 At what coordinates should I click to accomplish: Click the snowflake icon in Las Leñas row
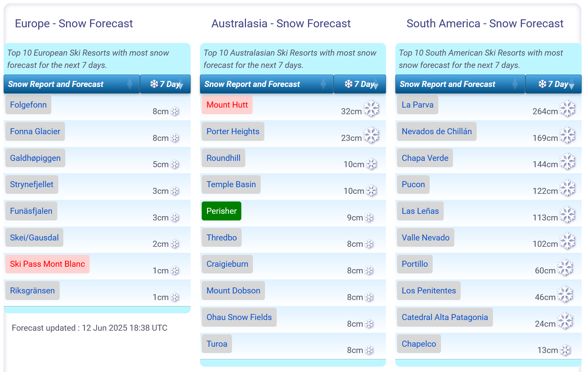(567, 215)
